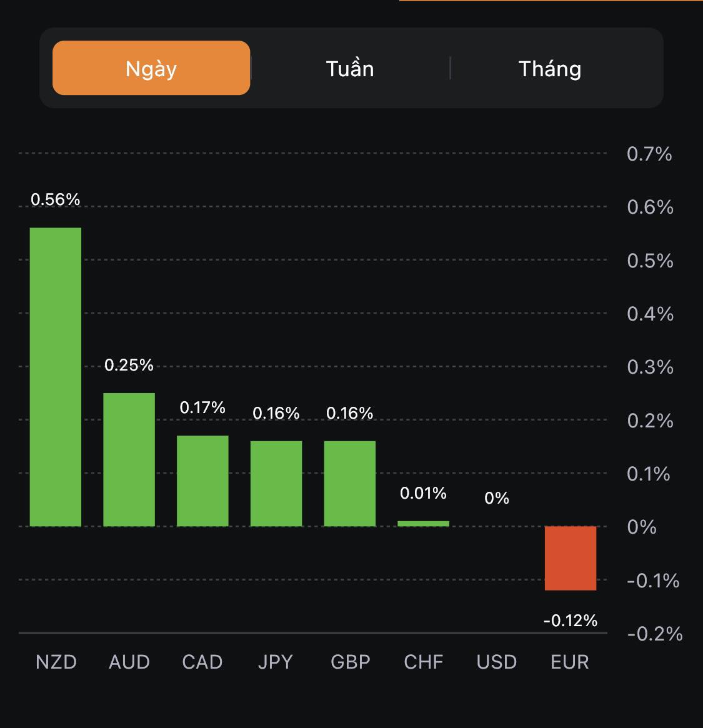Image resolution: width=703 pixels, height=728 pixels.
Task: Tap the USD axis label
Action: pos(497,662)
